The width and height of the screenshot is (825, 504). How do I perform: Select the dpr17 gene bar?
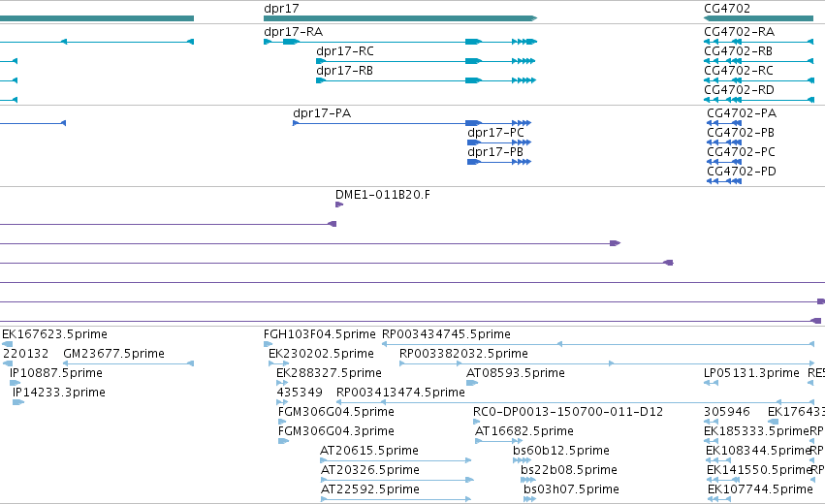[400, 18]
